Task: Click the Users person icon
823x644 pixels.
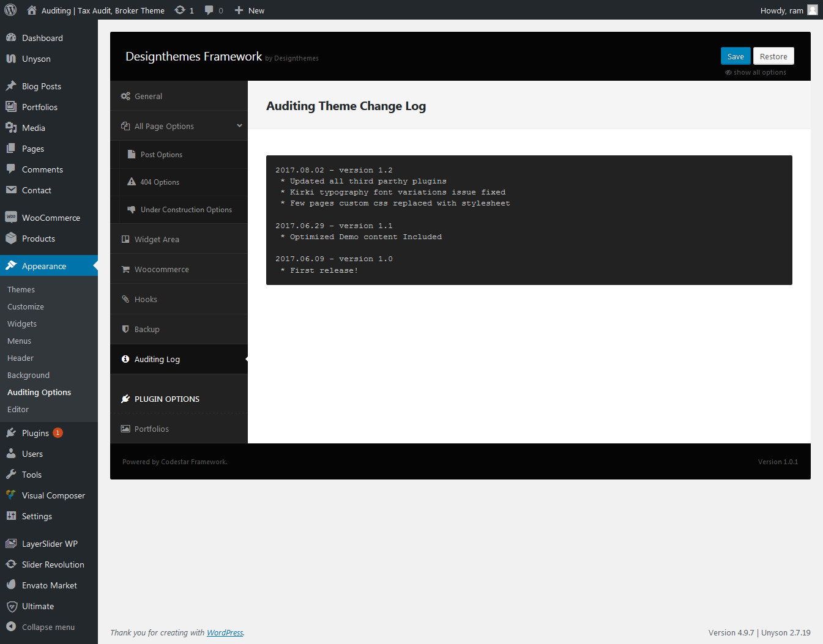Action: [11, 453]
